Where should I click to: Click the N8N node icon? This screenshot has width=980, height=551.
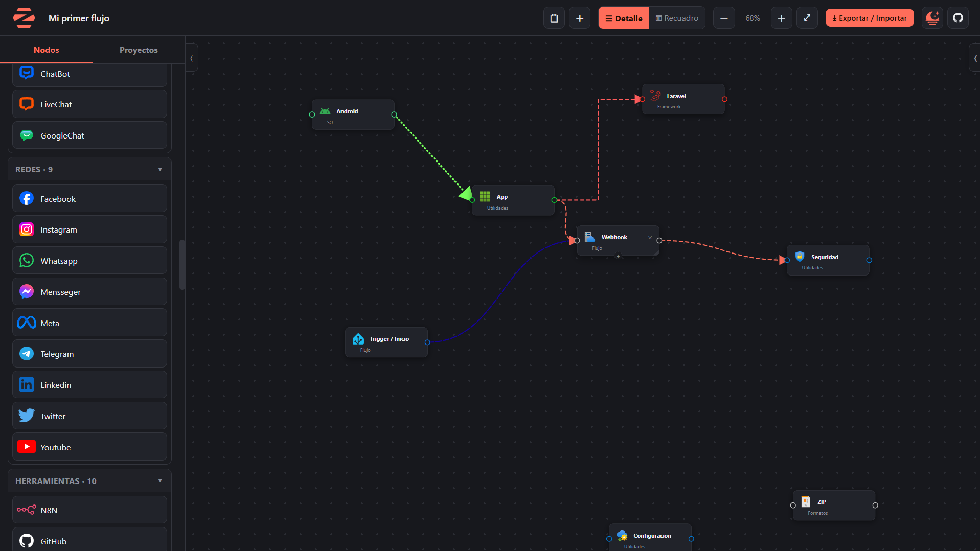27,510
